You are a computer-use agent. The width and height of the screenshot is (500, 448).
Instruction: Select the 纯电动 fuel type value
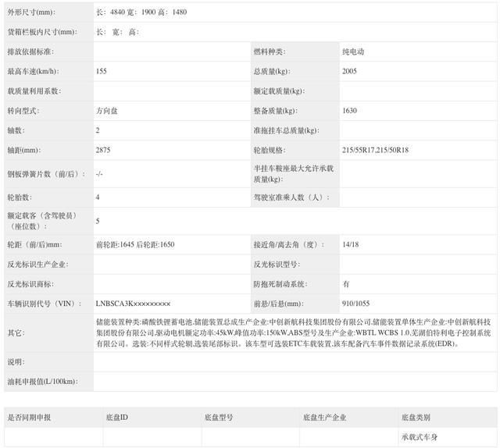(x=353, y=52)
